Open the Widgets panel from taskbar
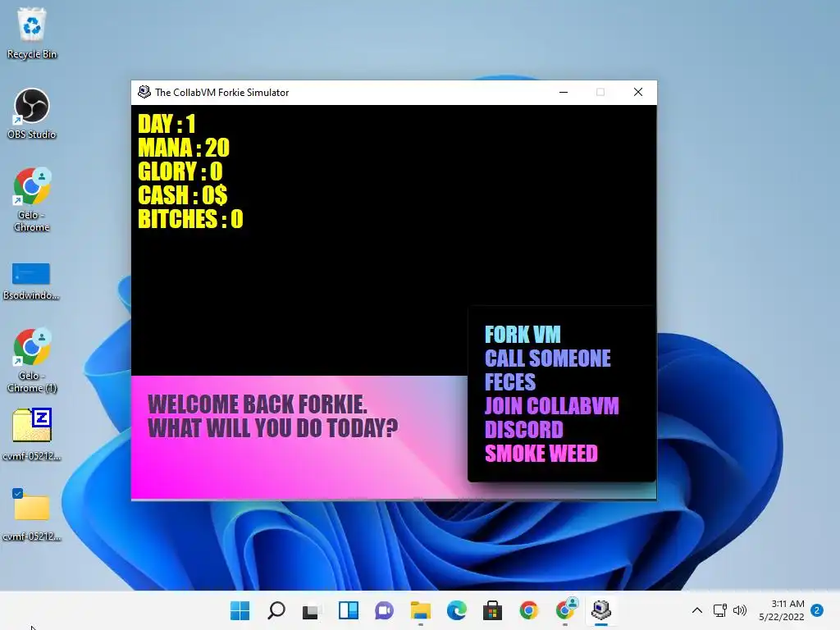 pos(348,610)
